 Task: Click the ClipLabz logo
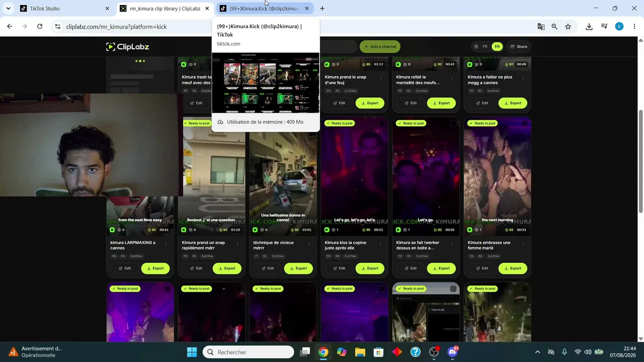pos(127,47)
